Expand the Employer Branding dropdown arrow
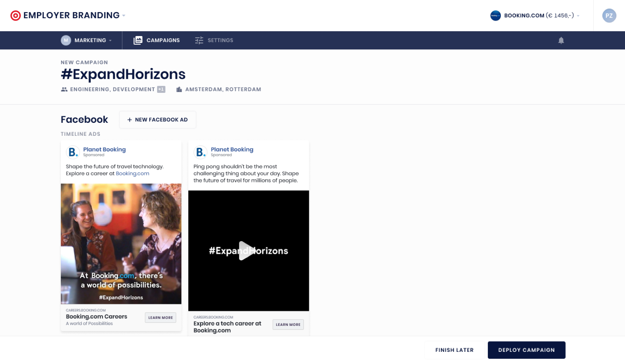625x364 pixels. (124, 15)
